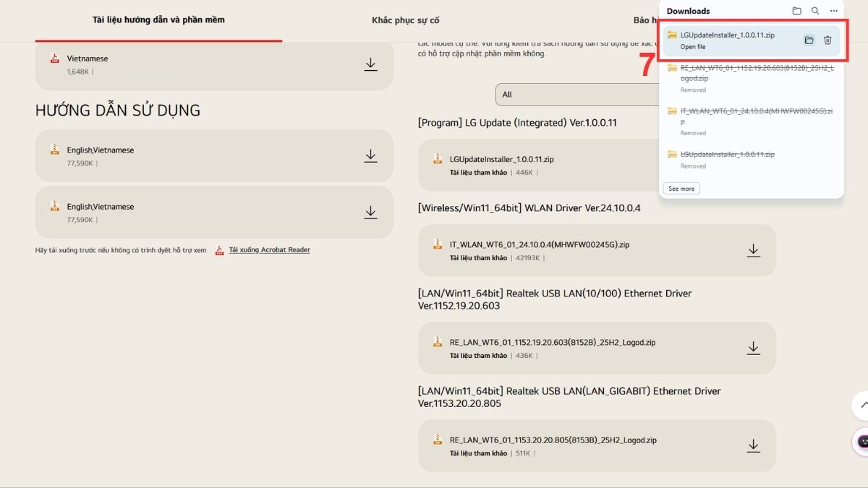Download the RE_LAN 8153B Logod zip

(753, 445)
